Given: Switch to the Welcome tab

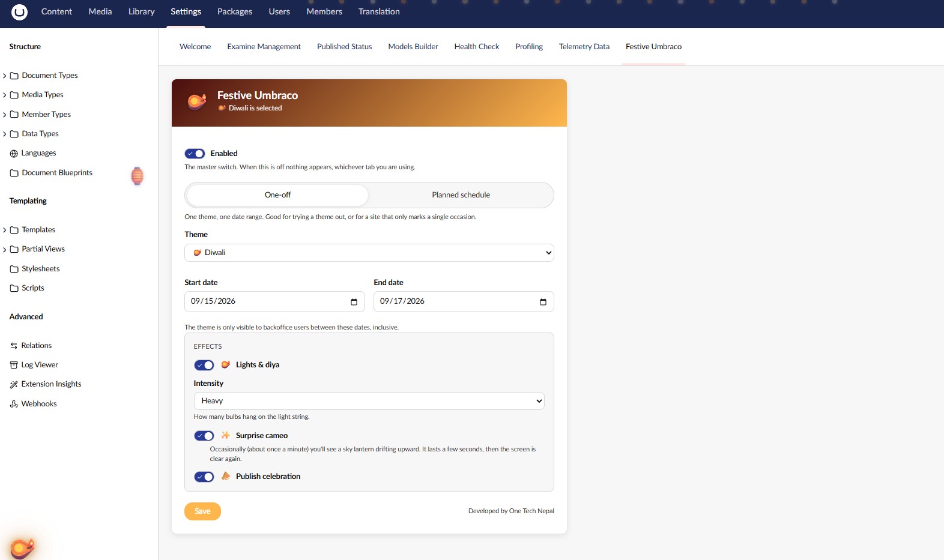Looking at the screenshot, I should [x=195, y=47].
